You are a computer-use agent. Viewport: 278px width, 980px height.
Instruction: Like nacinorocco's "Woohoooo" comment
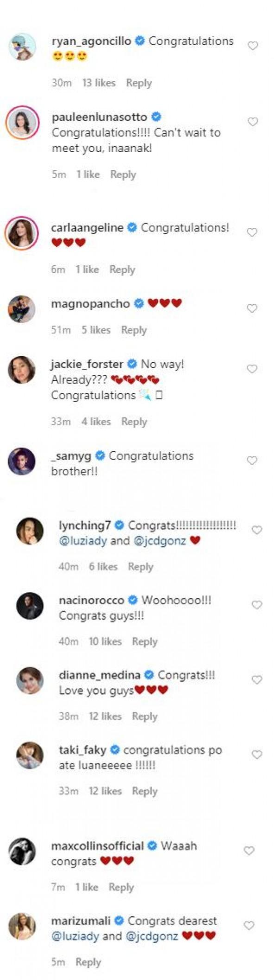[x=257, y=605]
